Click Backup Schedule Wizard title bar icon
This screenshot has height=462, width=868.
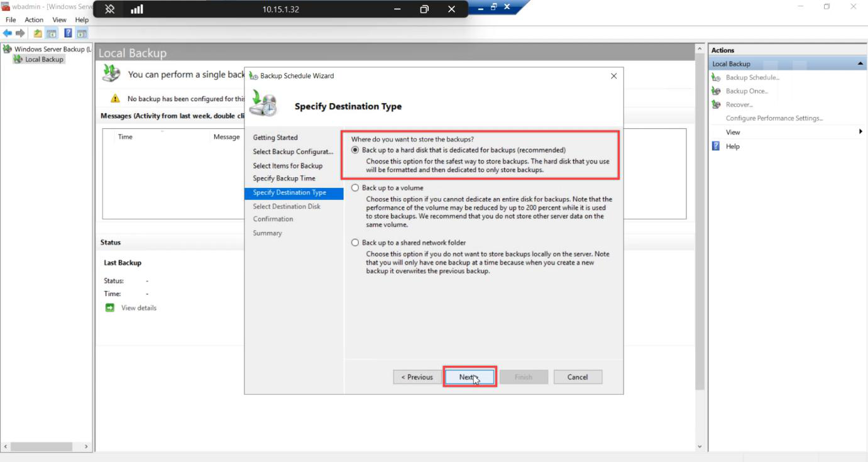(x=253, y=76)
